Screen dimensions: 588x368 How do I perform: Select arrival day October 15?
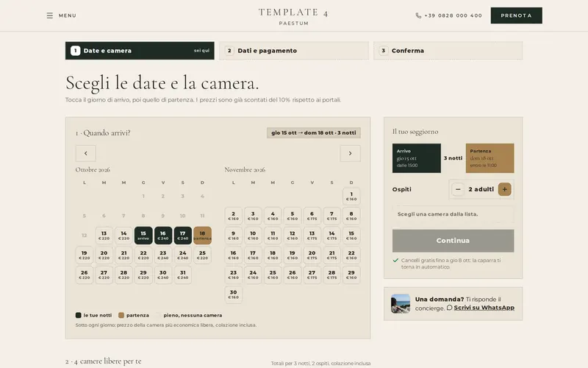click(143, 236)
